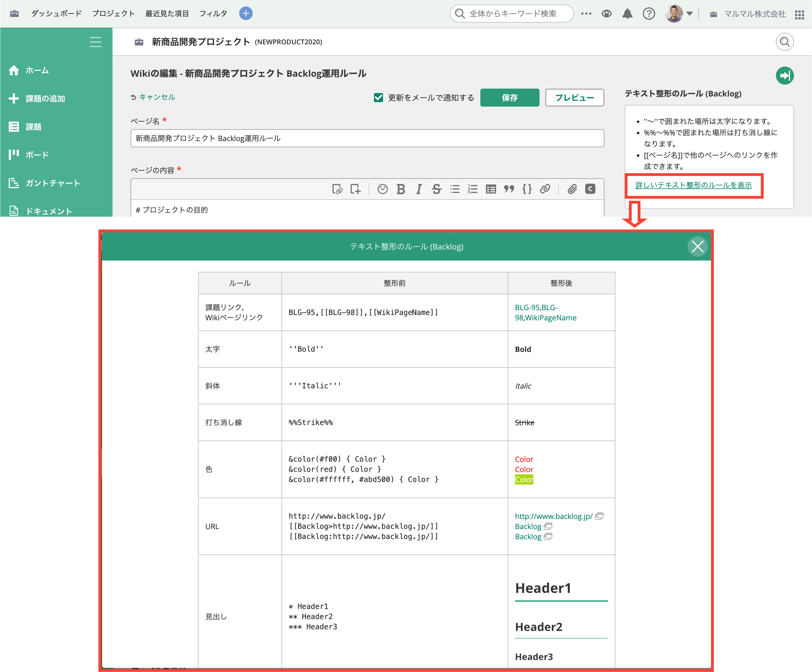The height and width of the screenshot is (672, 812).
Task: Click マルマル株式会社 organization name
Action: pos(755,14)
